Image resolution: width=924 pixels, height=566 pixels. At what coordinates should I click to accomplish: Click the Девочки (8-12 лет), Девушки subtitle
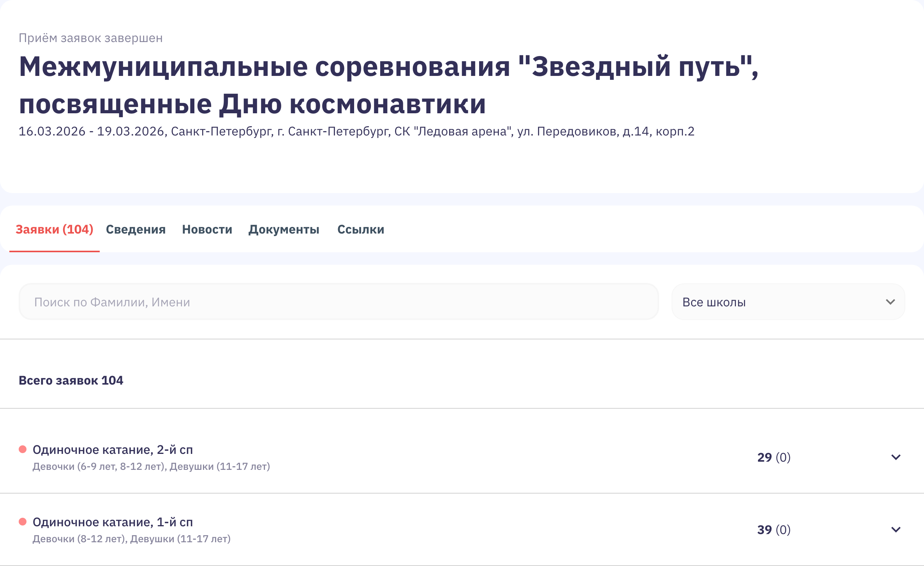click(131, 539)
